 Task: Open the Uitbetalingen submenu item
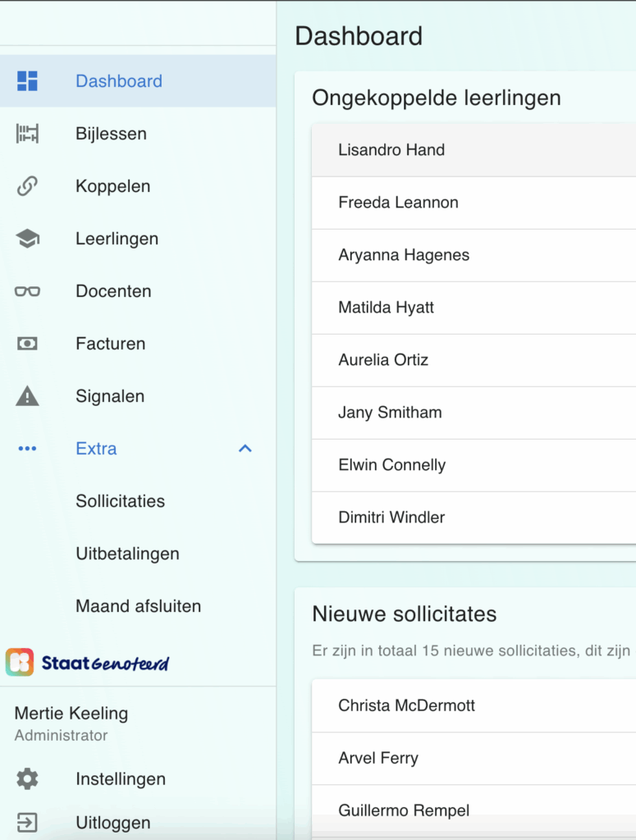pos(127,554)
